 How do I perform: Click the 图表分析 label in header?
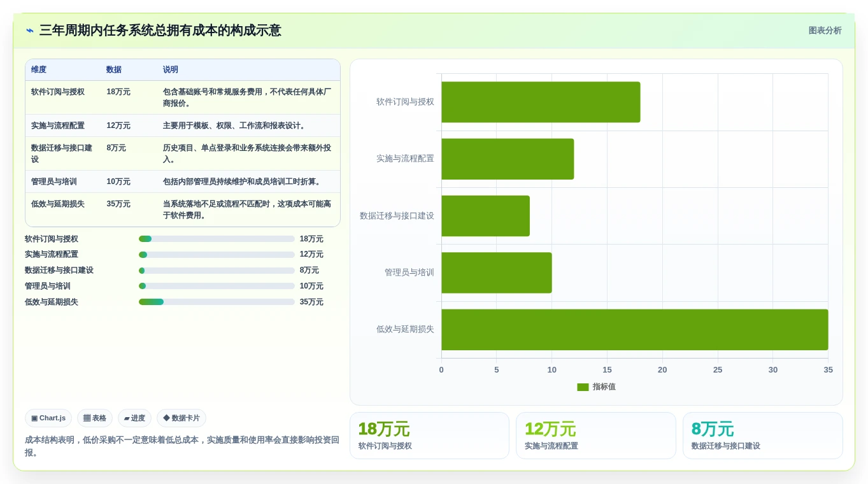tap(825, 31)
